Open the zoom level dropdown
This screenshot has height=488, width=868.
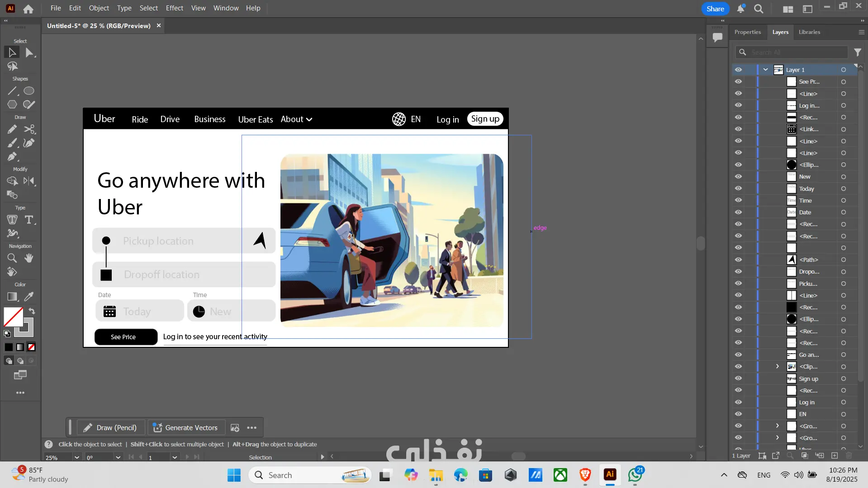click(77, 457)
